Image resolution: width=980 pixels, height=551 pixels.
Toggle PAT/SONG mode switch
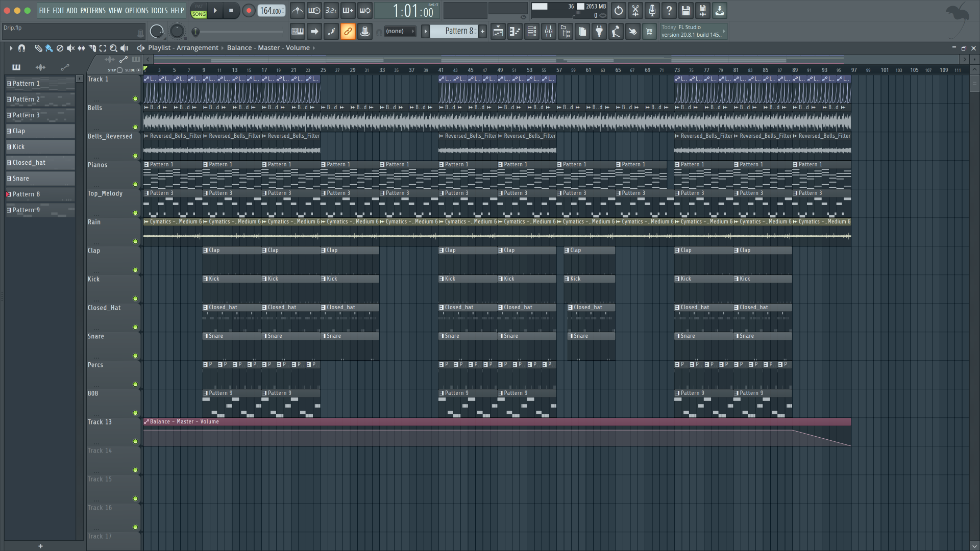tap(199, 11)
